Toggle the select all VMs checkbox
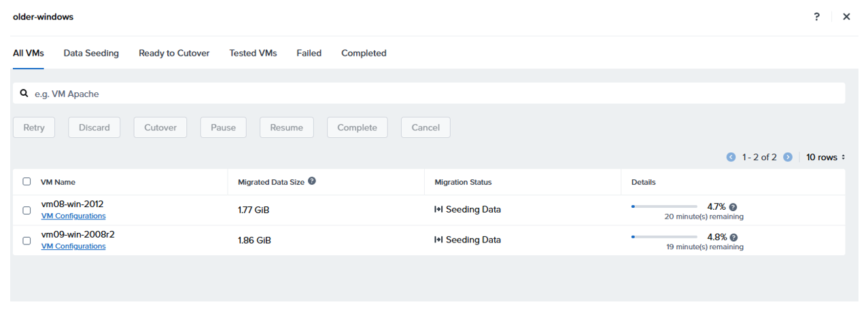This screenshot has height=313, width=868. pos(27,182)
